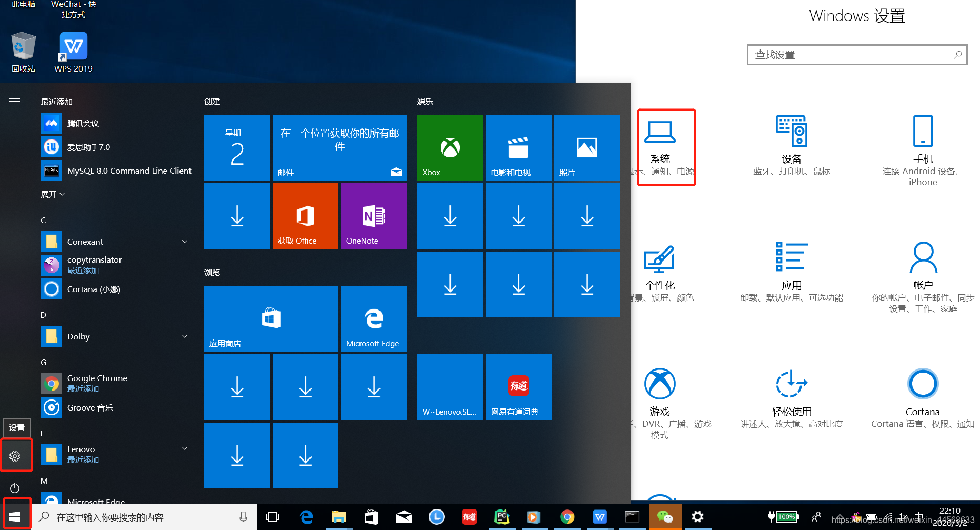Click the 获取 Office tile
This screenshot has height=530, width=980.
pyautogui.click(x=305, y=216)
